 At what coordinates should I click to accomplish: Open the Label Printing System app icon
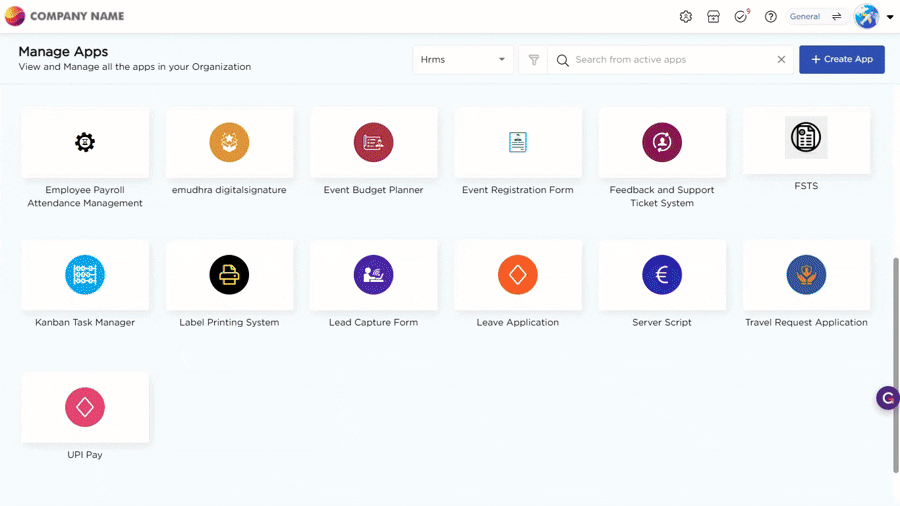coord(229,275)
